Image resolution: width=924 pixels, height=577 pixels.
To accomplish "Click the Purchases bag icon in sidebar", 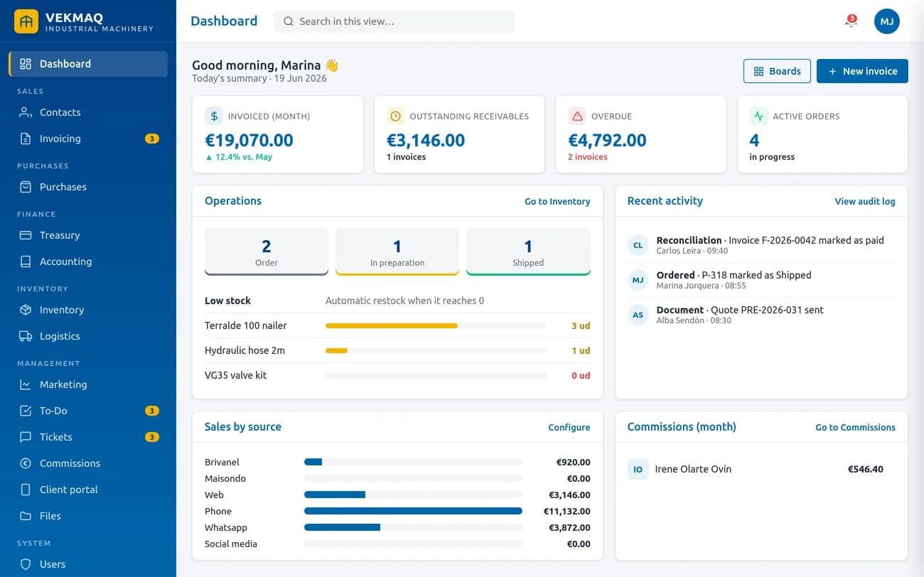I will 26,187.
